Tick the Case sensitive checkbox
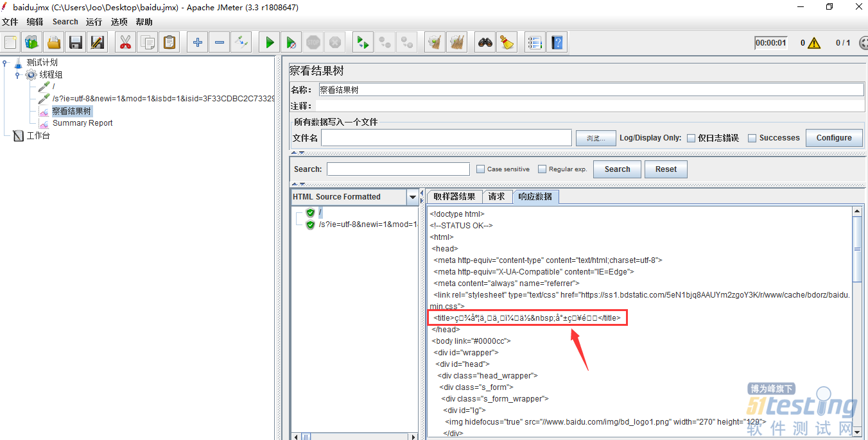 (481, 169)
